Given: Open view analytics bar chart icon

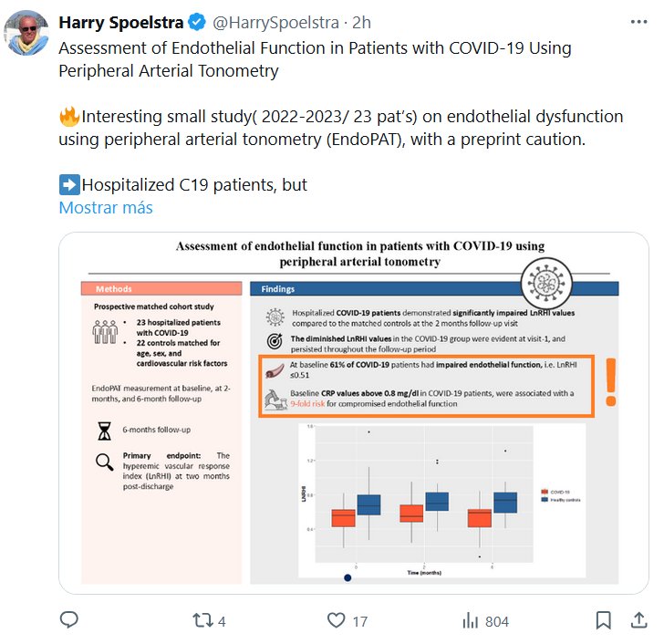Looking at the screenshot, I should pyautogui.click(x=471, y=620).
